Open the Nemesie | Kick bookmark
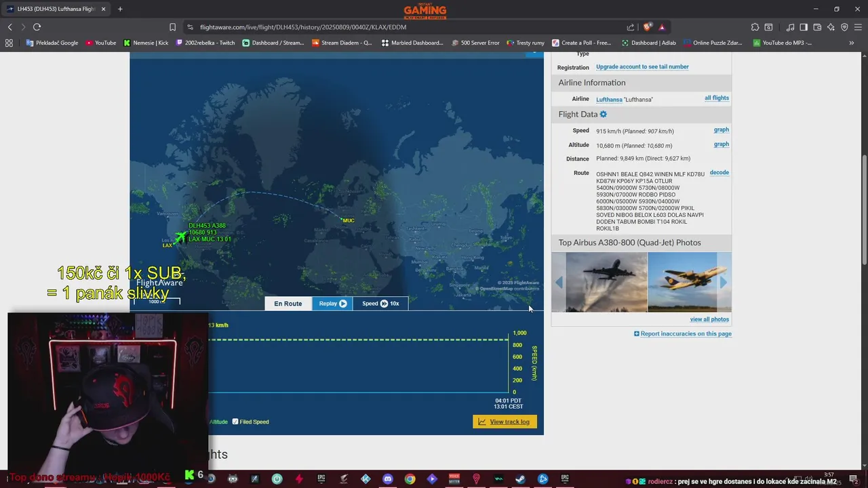The image size is (868, 488). tap(146, 43)
